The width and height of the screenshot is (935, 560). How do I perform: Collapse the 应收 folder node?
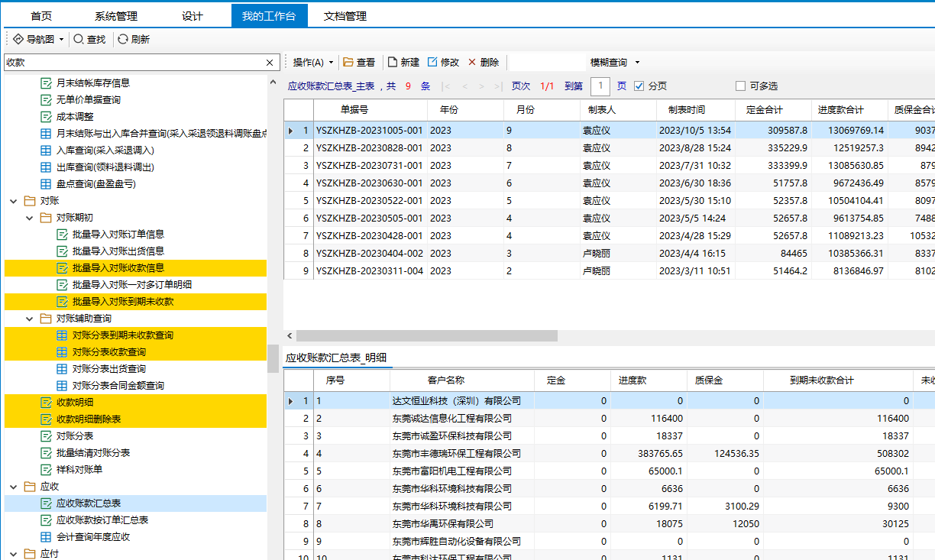tap(14, 487)
